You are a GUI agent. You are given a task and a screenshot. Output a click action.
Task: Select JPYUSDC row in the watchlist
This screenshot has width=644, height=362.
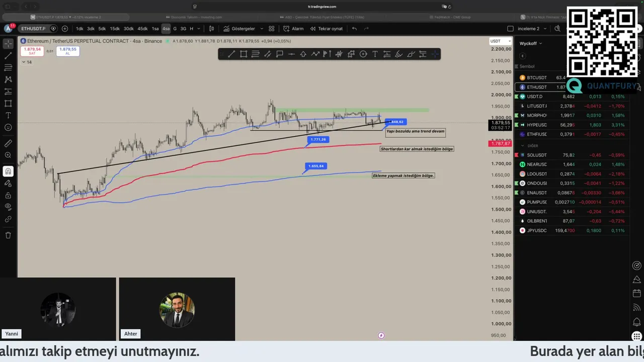tap(572, 230)
